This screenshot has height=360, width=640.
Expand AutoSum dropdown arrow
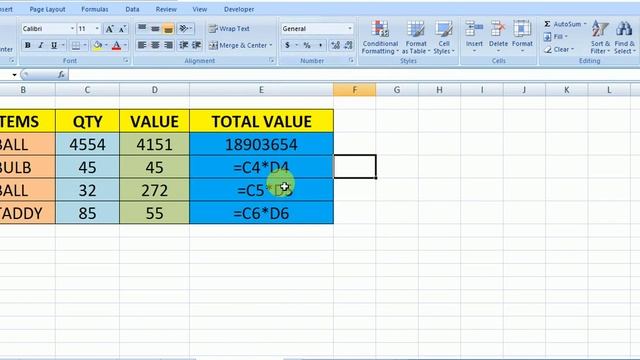coord(585,24)
